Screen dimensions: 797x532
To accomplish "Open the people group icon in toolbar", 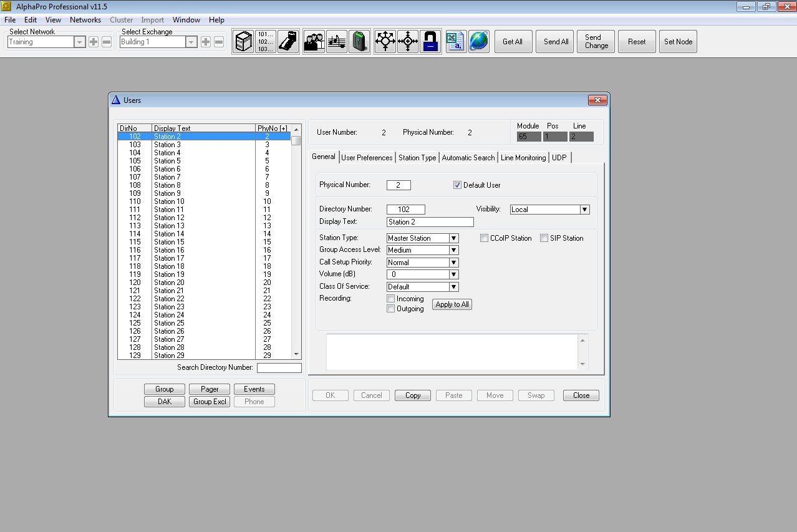I will [314, 42].
